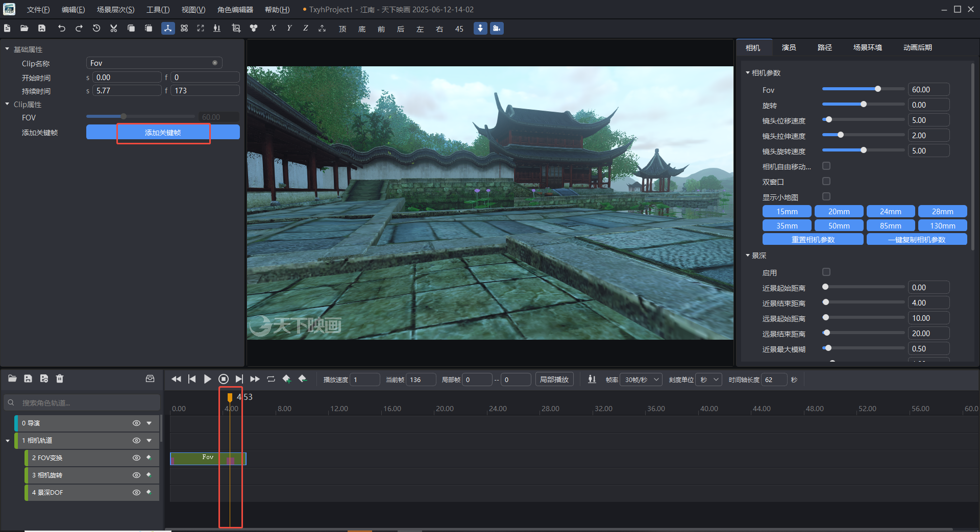Switch to the 演员 tab
This screenshot has height=532, width=980.
789,47
